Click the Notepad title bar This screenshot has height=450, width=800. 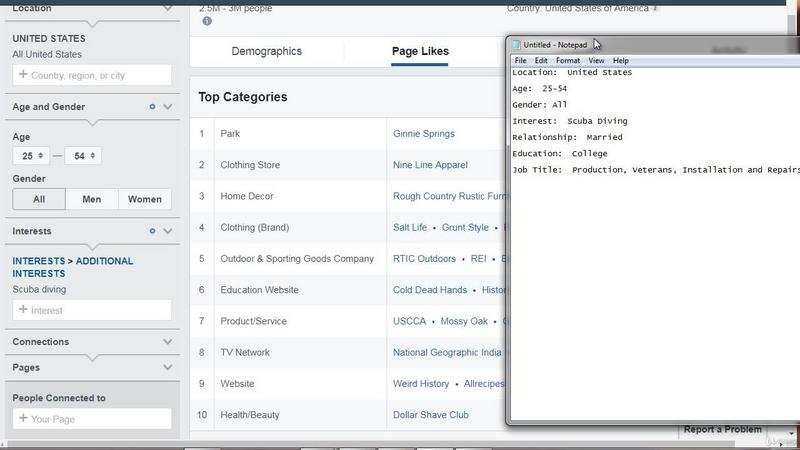pos(653,45)
